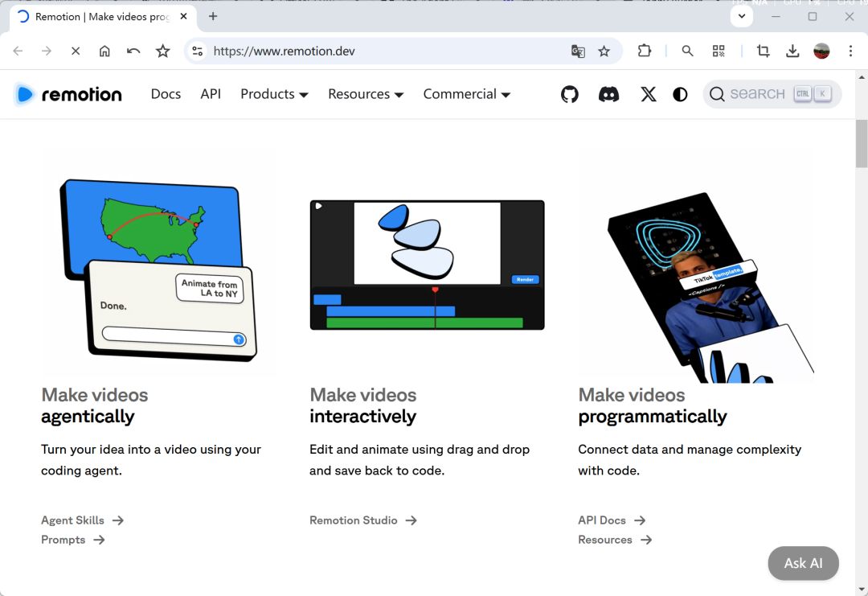This screenshot has width=868, height=596.
Task: Open the QR code grid icon
Action: (719, 51)
